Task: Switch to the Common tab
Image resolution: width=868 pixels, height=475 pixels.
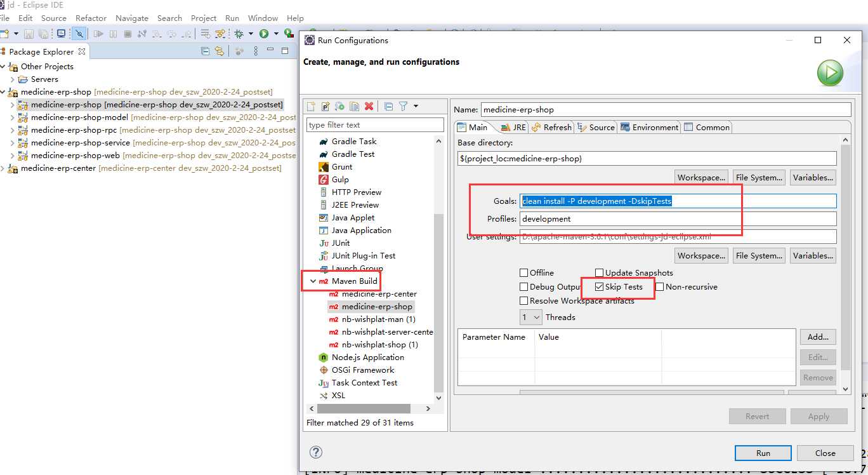Action: (707, 127)
